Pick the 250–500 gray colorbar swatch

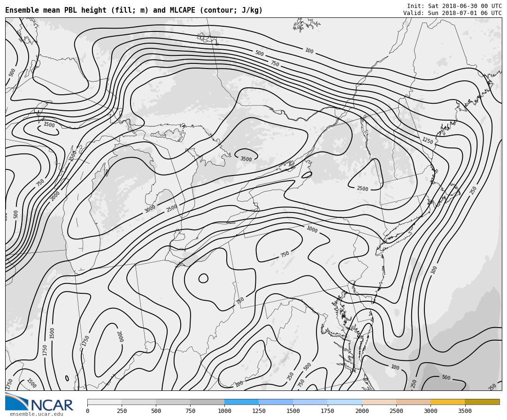tap(138, 402)
